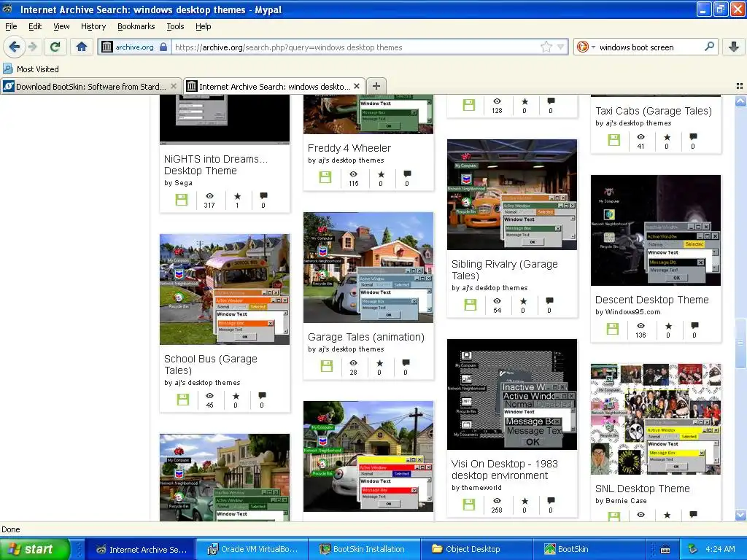Image resolution: width=747 pixels, height=560 pixels.
Task: Open Taxi Cabs (Garage Tales) link
Action: coord(654,111)
